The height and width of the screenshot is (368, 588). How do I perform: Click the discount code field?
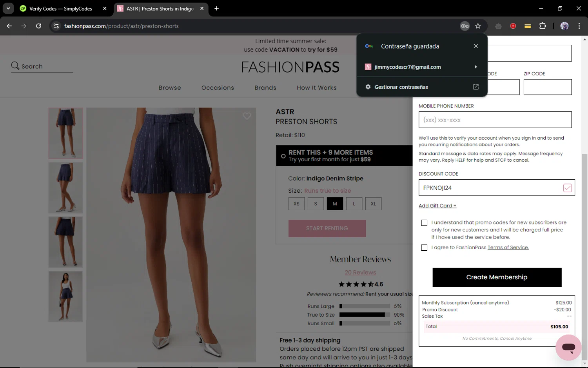pyautogui.click(x=497, y=188)
